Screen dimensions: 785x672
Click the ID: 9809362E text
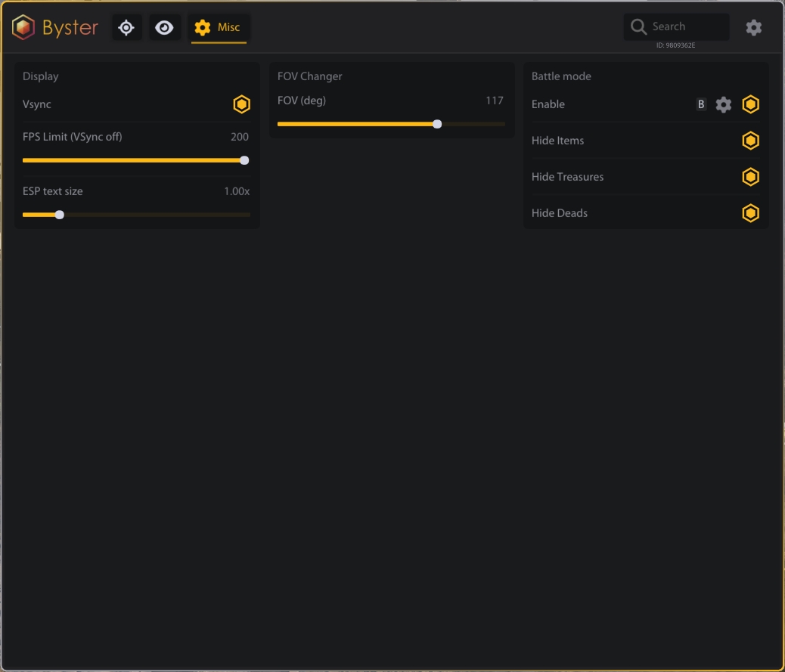(x=675, y=45)
